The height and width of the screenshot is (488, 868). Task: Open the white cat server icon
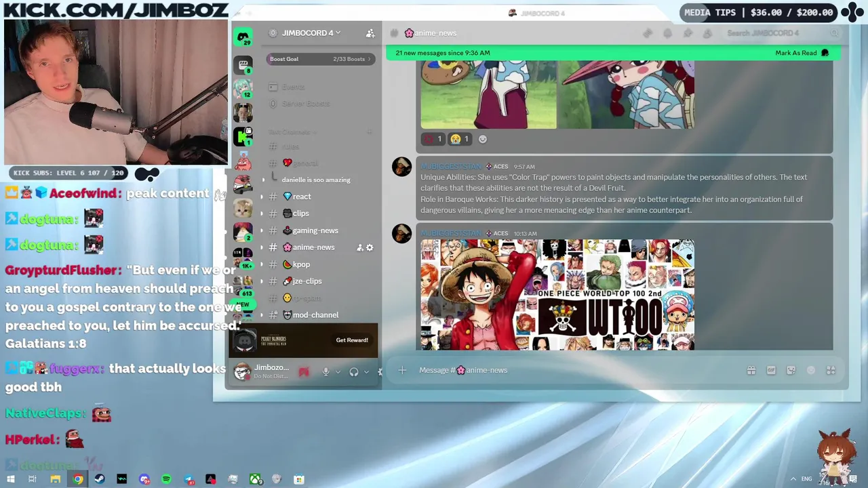point(243,207)
